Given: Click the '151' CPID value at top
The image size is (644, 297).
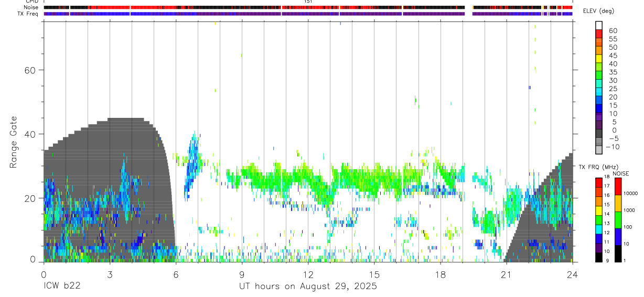Looking at the screenshot, I should (x=308, y=2).
